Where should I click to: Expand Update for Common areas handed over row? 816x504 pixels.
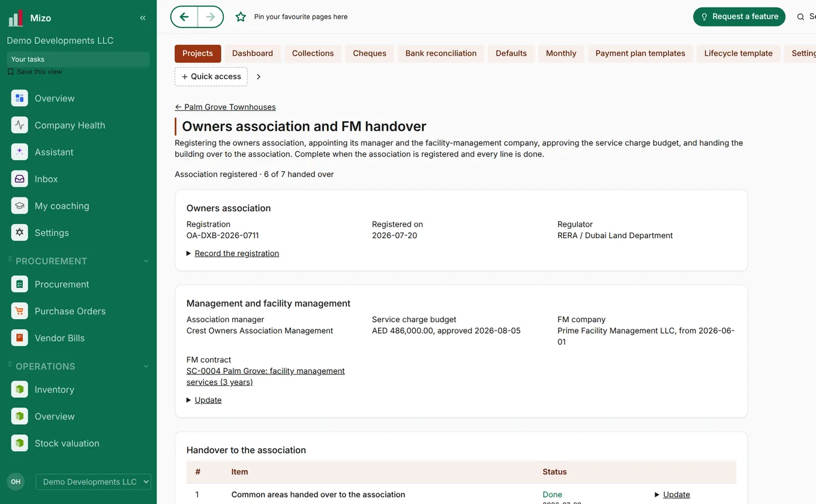coord(673,495)
